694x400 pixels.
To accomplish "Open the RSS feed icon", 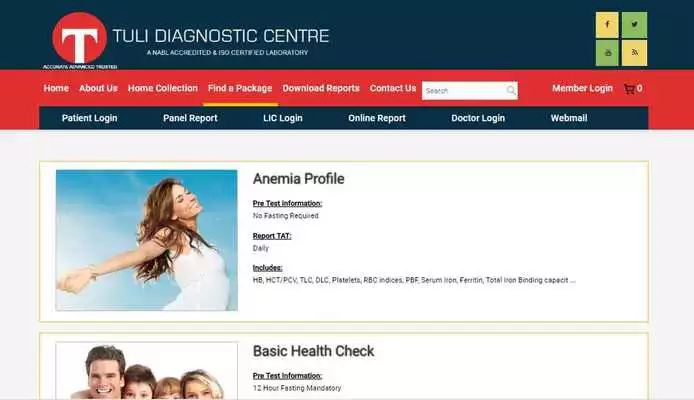I will point(634,53).
